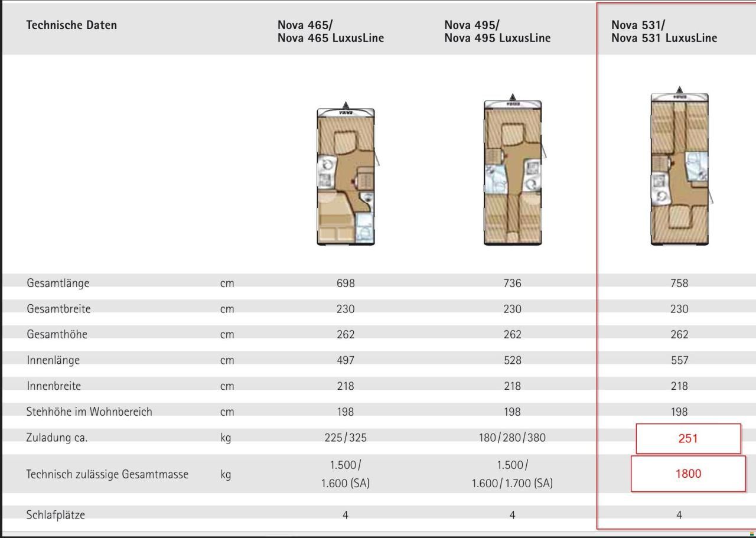This screenshot has height=538, width=756.
Task: Click the Nova 465 floor plan image
Action: pyautogui.click(x=347, y=174)
